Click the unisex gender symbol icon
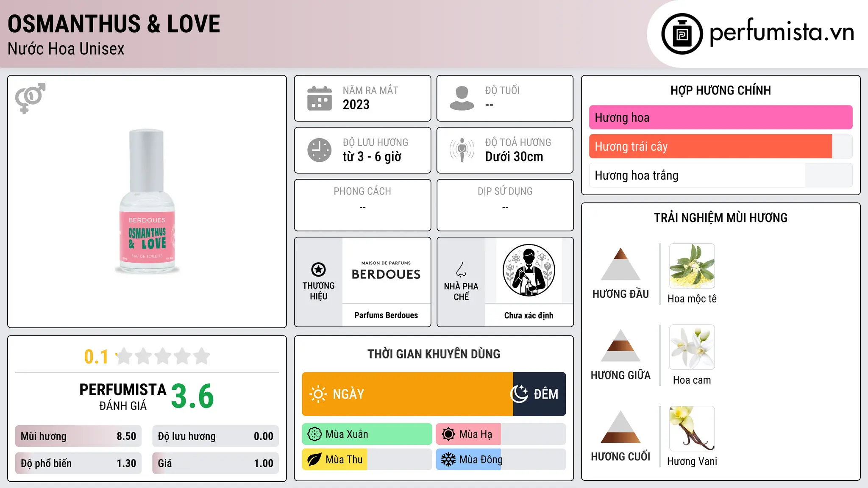This screenshot has height=488, width=868. [x=30, y=98]
